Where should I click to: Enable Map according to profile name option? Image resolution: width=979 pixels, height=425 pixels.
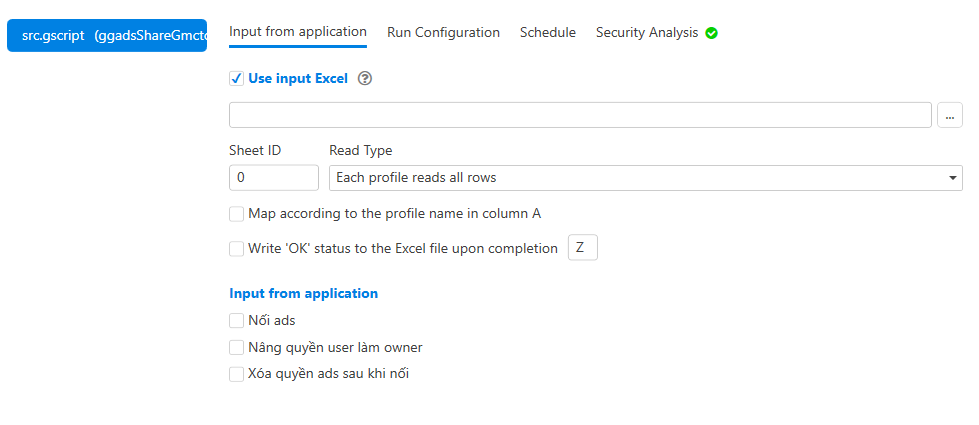point(237,213)
